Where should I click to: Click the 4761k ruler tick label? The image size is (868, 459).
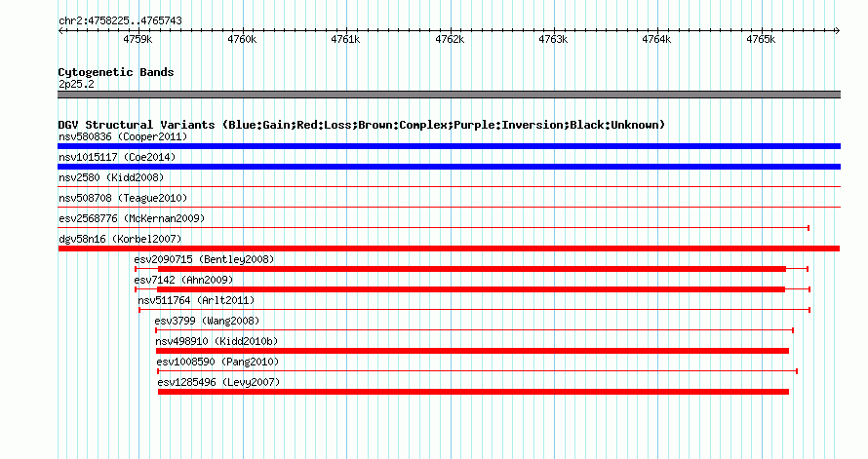(345, 39)
